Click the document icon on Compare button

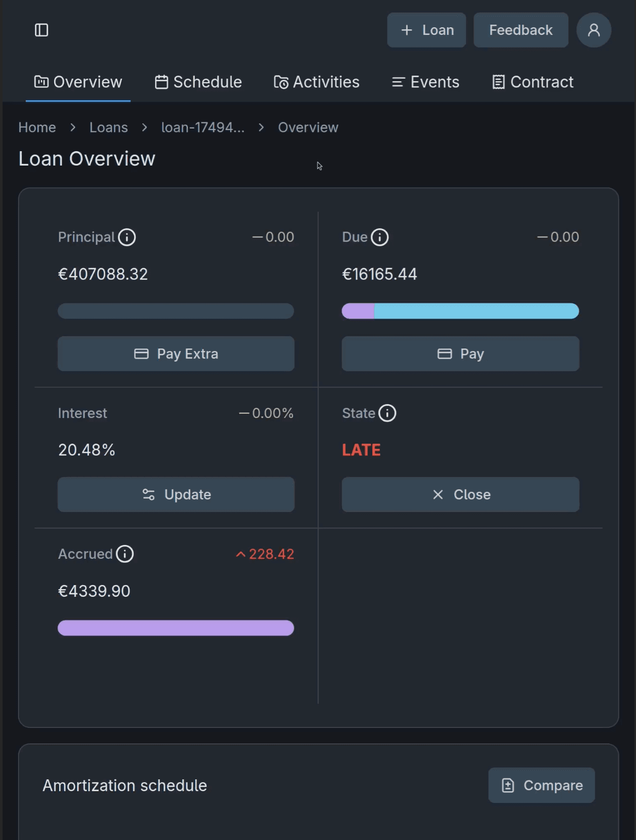coord(508,785)
